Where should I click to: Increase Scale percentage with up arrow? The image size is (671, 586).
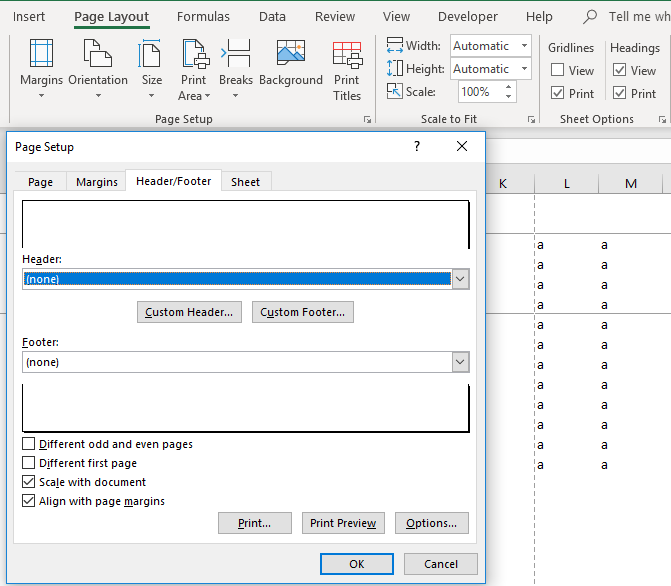click(508, 87)
